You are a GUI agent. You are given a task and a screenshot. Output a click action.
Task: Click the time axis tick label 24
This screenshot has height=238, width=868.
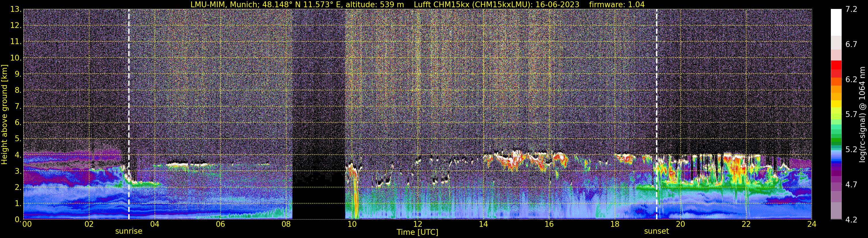coord(812,224)
